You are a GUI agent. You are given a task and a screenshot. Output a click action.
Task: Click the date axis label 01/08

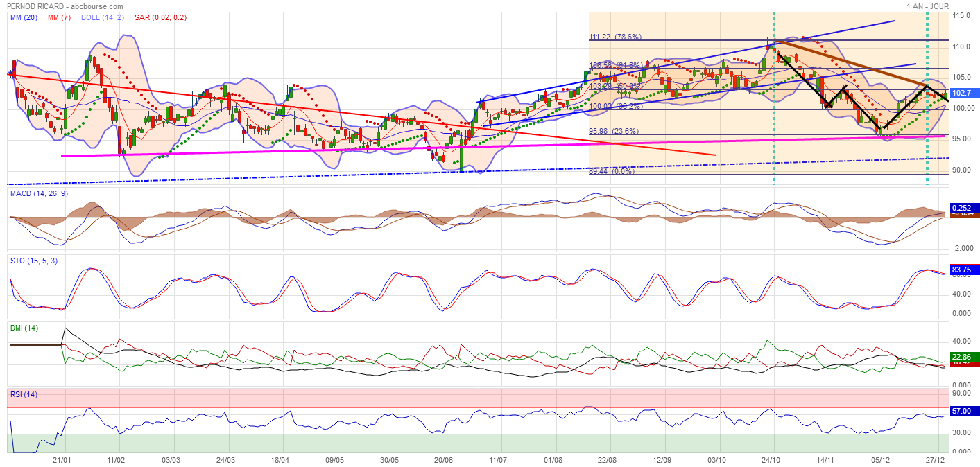[553, 459]
